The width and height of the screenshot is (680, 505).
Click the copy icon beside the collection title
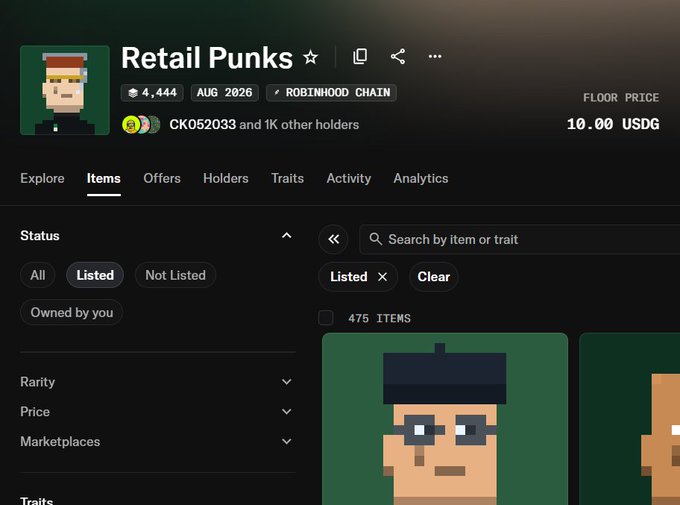360,56
